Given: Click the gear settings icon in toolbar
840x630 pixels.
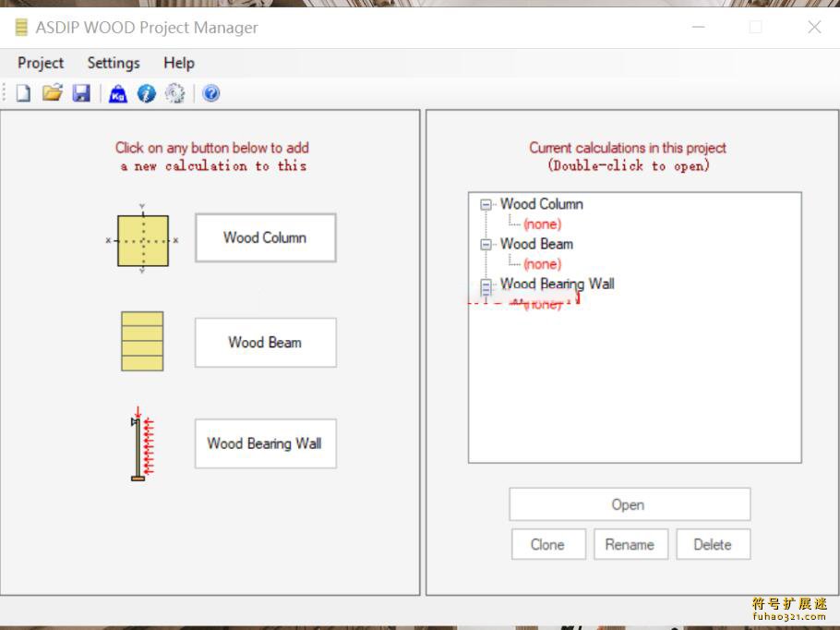Looking at the screenshot, I should (175, 93).
